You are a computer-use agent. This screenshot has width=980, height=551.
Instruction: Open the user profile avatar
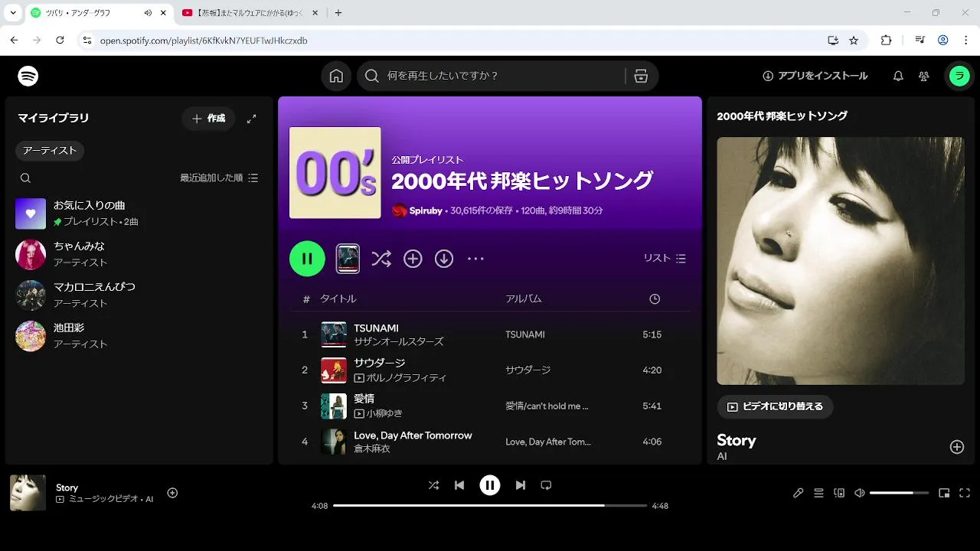(x=959, y=76)
